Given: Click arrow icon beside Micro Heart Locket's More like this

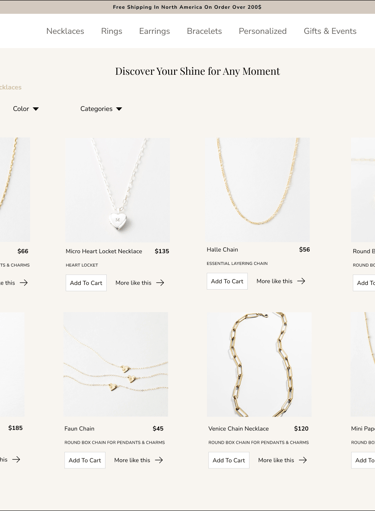Looking at the screenshot, I should [160, 283].
